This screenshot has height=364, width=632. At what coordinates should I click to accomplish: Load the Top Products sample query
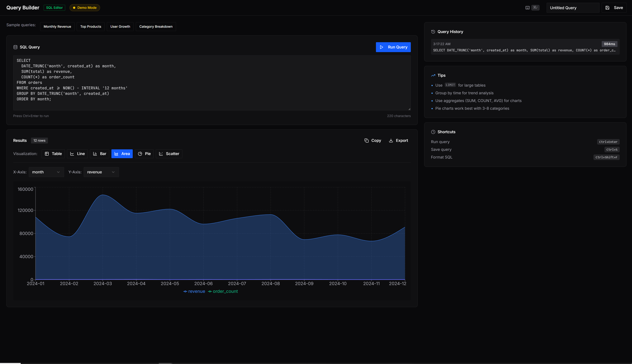click(91, 26)
